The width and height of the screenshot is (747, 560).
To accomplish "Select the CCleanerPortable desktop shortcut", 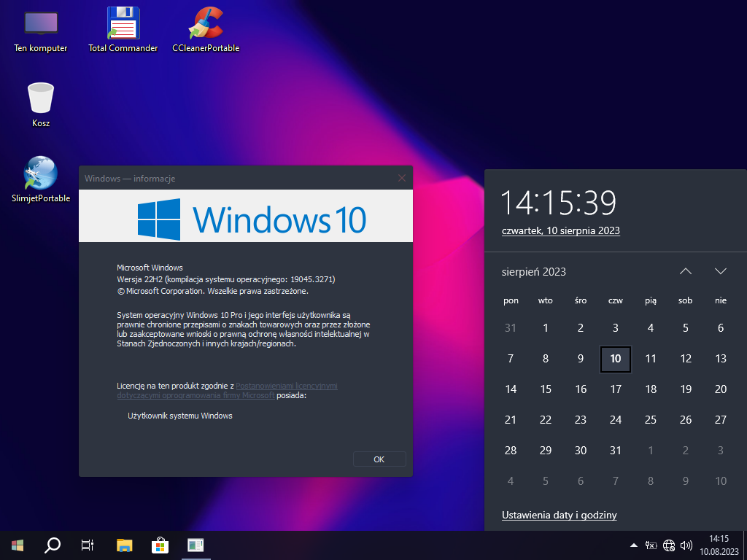I will 205,29.
